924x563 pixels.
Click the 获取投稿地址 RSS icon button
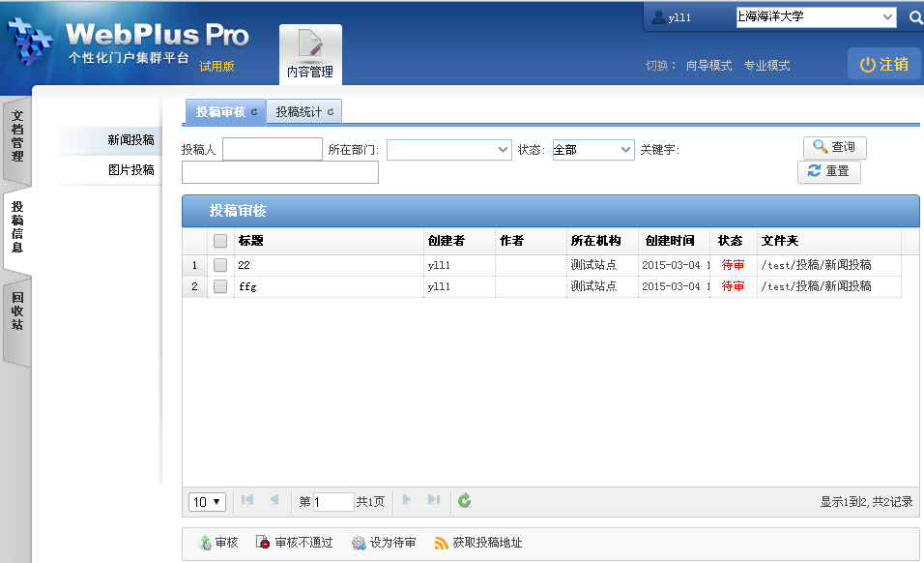(x=478, y=543)
